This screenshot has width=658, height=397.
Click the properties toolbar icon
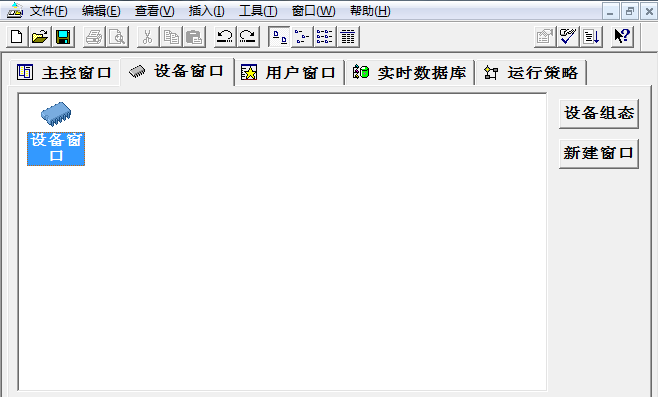(545, 37)
